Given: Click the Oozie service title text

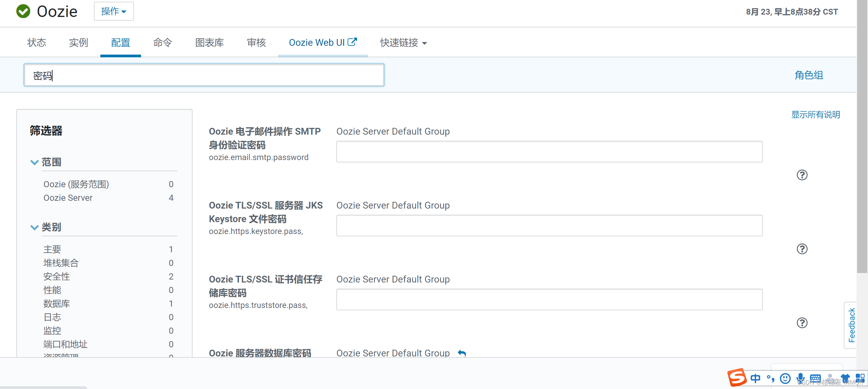Looking at the screenshot, I should (57, 12).
